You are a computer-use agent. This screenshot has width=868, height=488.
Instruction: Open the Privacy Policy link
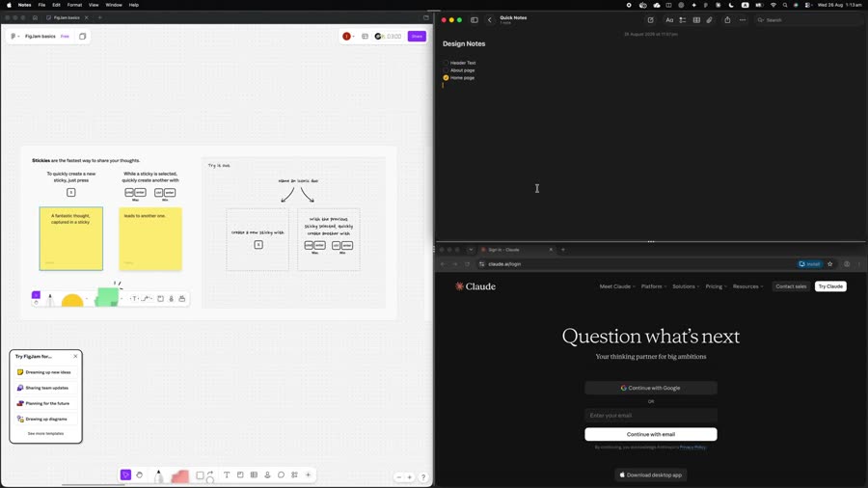692,447
